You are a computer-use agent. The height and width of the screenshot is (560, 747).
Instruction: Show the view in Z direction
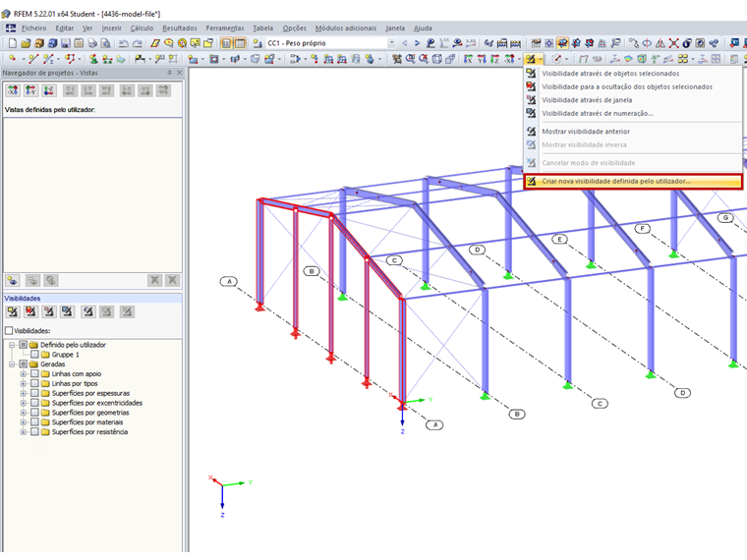pos(495,59)
